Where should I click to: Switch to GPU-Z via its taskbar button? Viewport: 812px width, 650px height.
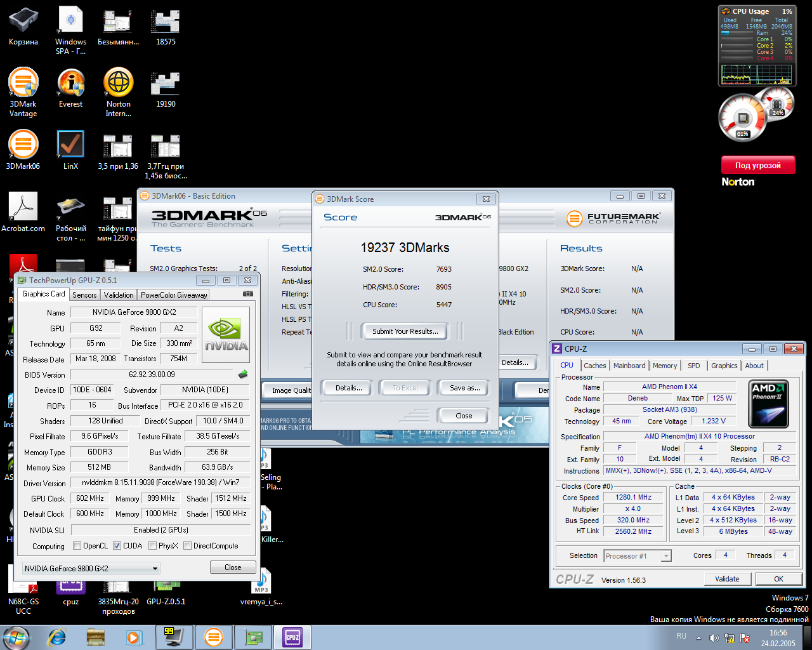(253, 637)
